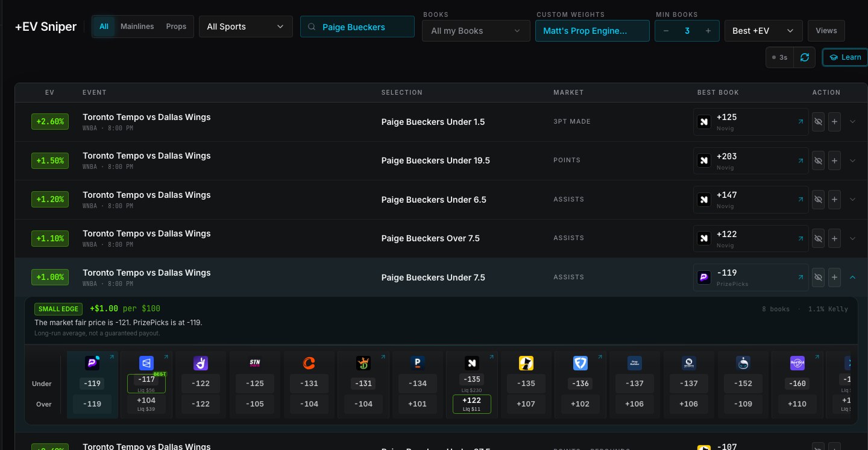Expand the Under 1.5 row chevron
This screenshot has height=450, width=868.
pyautogui.click(x=852, y=121)
